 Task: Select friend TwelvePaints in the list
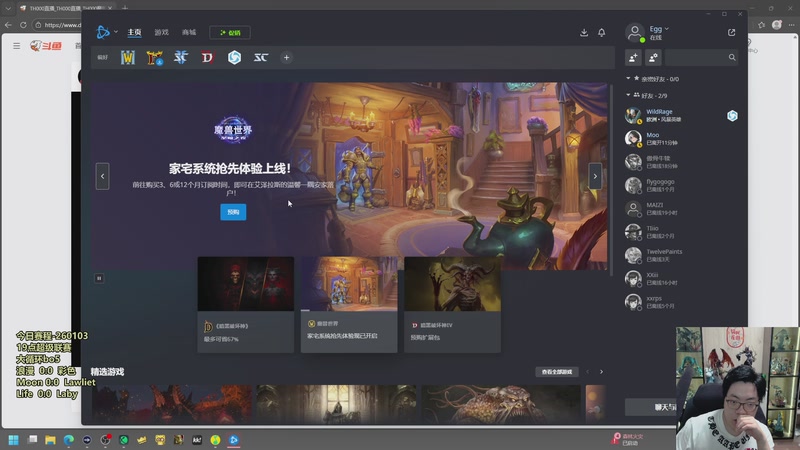coord(681,256)
